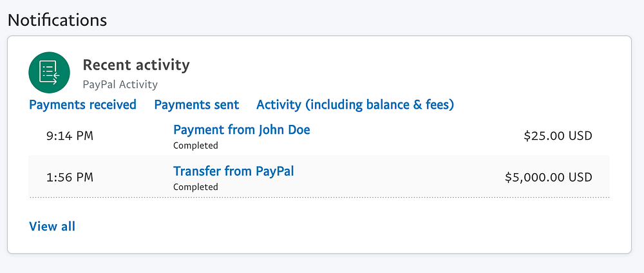The image size is (644, 273).
Task: Click empty space in the John Doe payment row
Action: tap(412, 136)
